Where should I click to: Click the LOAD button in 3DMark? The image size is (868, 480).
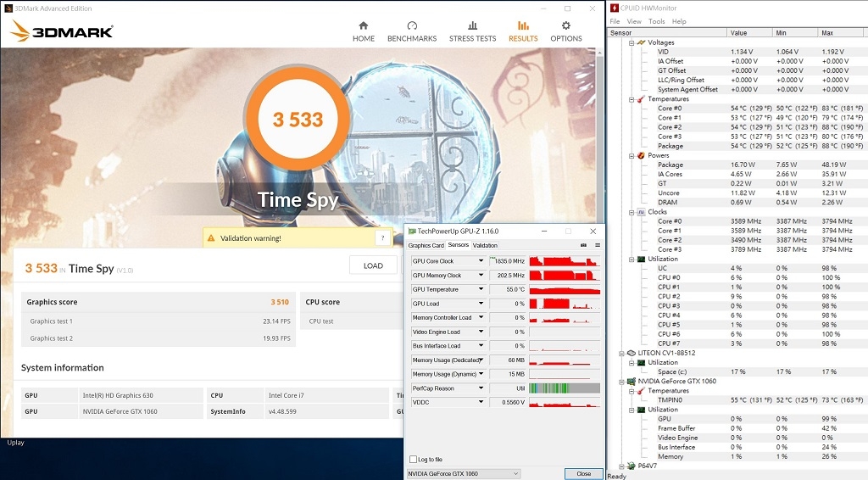tap(373, 265)
